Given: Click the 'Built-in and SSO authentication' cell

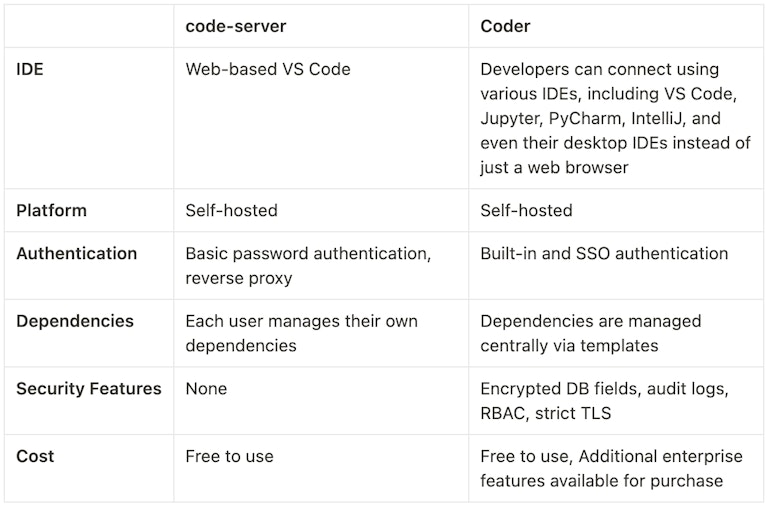Looking at the screenshot, I should point(604,254).
